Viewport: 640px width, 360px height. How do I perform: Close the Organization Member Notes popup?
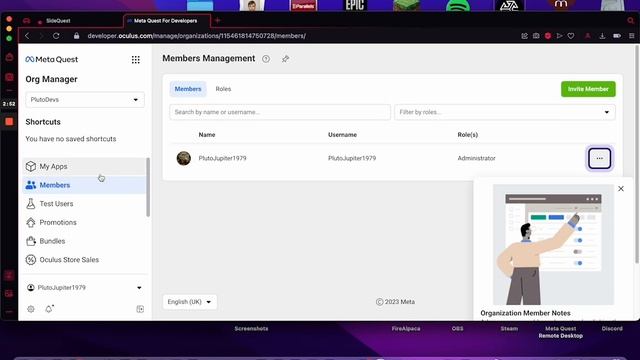pyautogui.click(x=621, y=189)
